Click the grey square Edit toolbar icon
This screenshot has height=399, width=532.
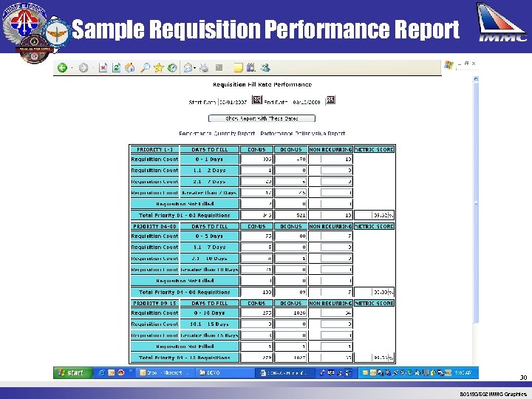[x=219, y=68]
